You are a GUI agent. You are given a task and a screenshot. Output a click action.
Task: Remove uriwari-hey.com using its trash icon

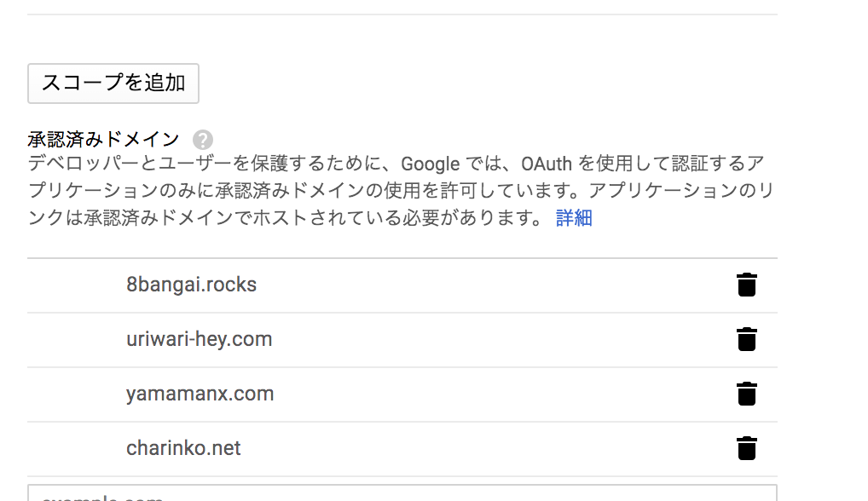(x=746, y=339)
